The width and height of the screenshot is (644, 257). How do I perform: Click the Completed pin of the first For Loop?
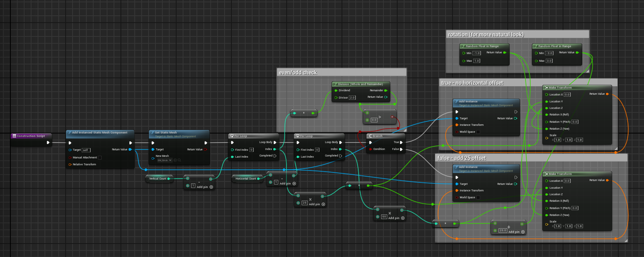[275, 156]
